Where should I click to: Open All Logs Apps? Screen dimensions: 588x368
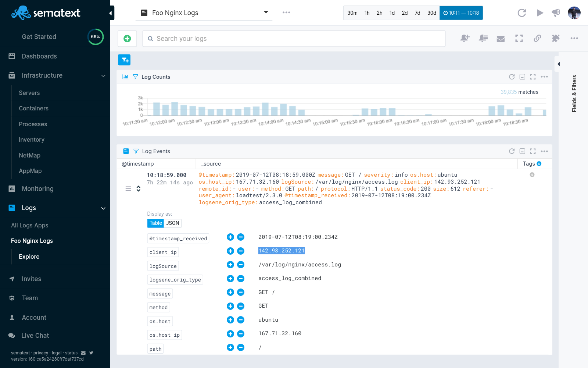tap(30, 226)
